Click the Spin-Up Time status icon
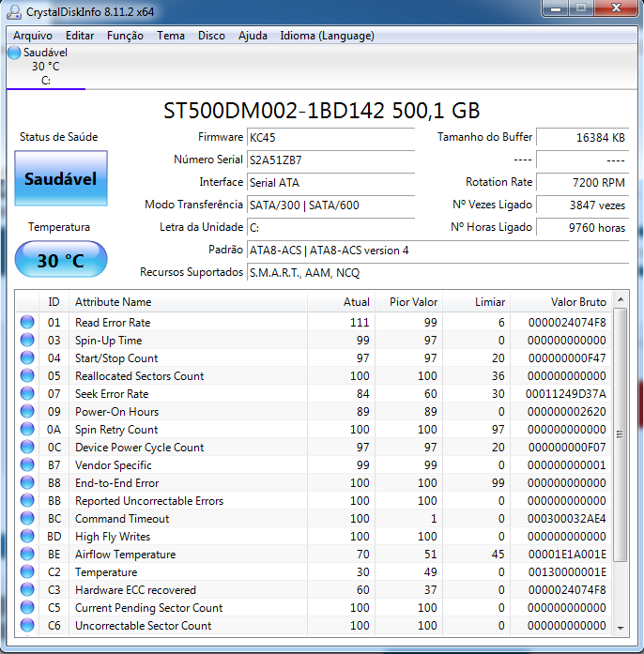Screen dimensions: 644x654 click(27, 340)
